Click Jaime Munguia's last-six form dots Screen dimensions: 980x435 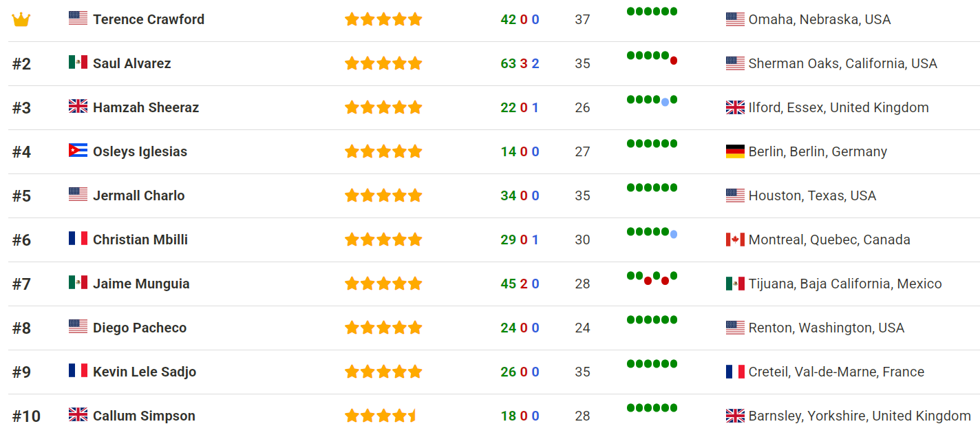pos(652,277)
